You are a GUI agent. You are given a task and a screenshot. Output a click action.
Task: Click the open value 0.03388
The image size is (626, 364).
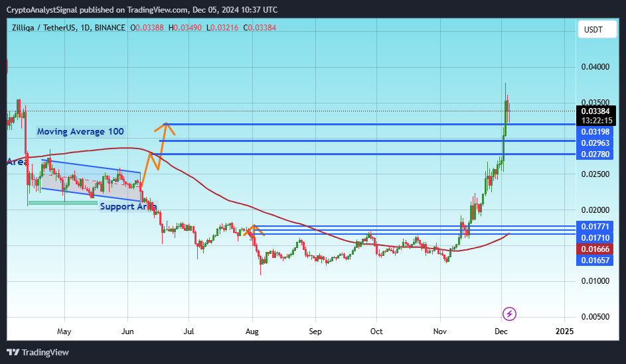[149, 27]
